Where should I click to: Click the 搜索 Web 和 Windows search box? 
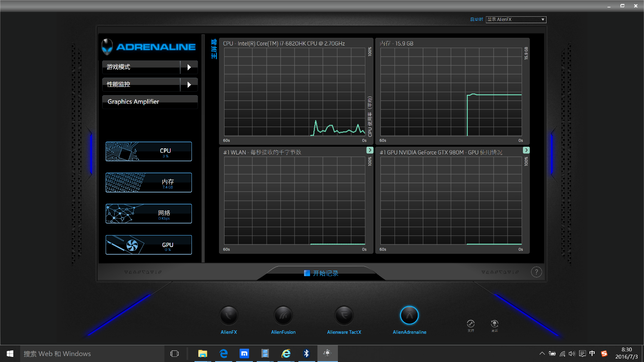point(92,353)
